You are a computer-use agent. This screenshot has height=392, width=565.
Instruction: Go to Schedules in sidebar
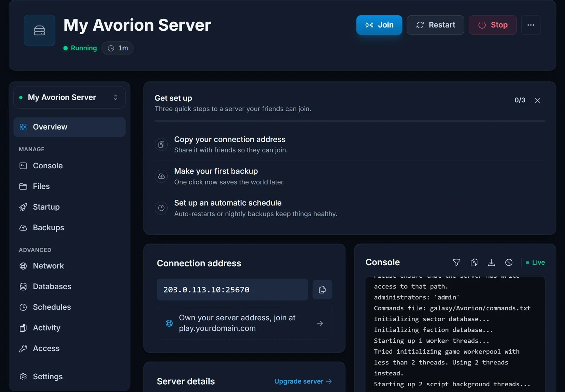(70, 307)
